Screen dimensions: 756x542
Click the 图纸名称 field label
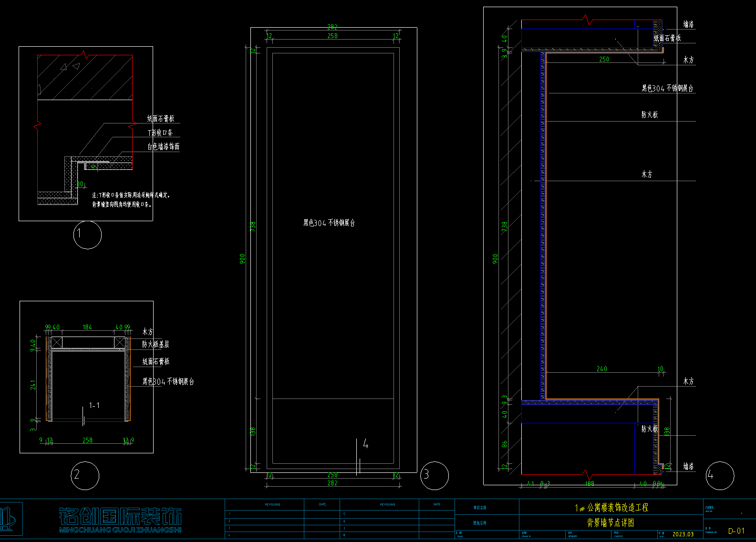click(x=480, y=523)
